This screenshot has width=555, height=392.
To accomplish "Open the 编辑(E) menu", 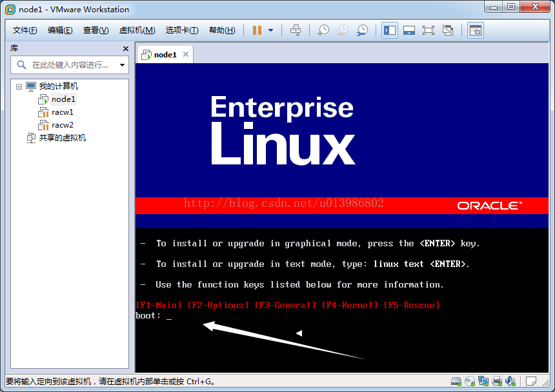I will [60, 30].
